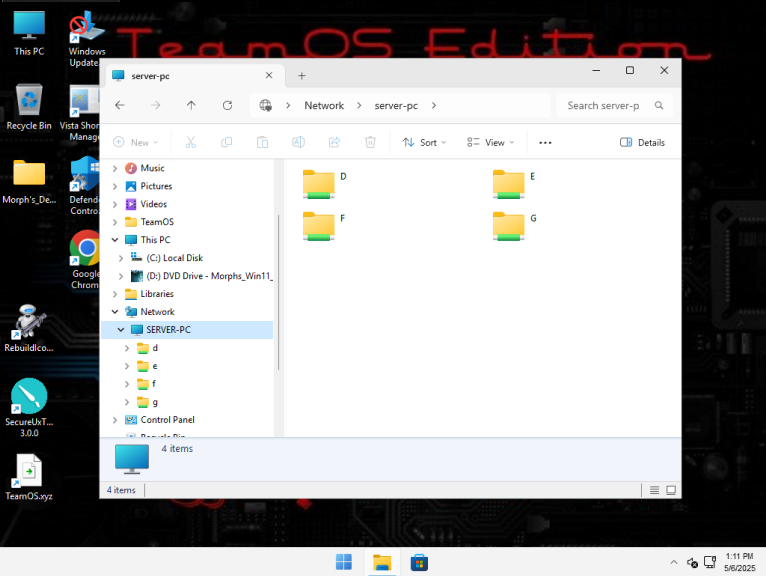Click the search magnifier icon

(659, 106)
